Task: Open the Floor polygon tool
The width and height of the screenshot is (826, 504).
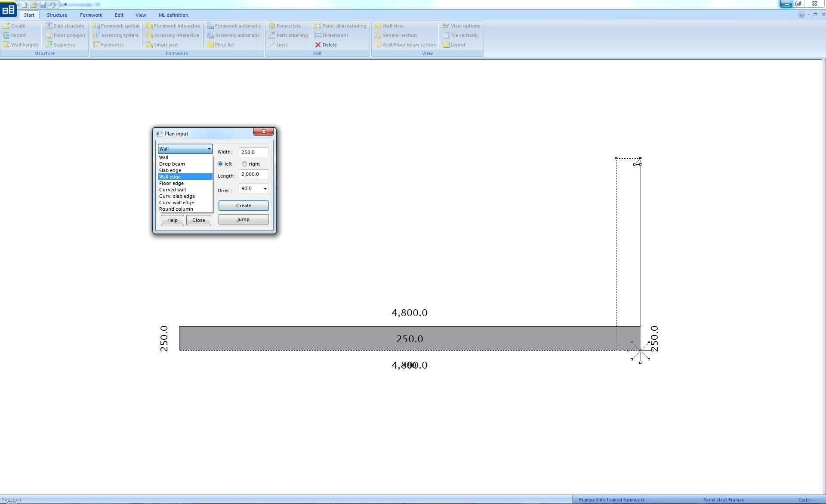Action: tap(49, 35)
